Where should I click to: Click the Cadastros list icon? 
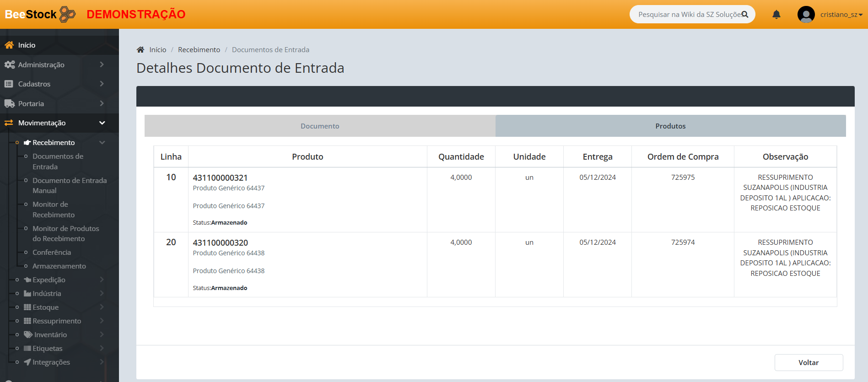pyautogui.click(x=9, y=84)
